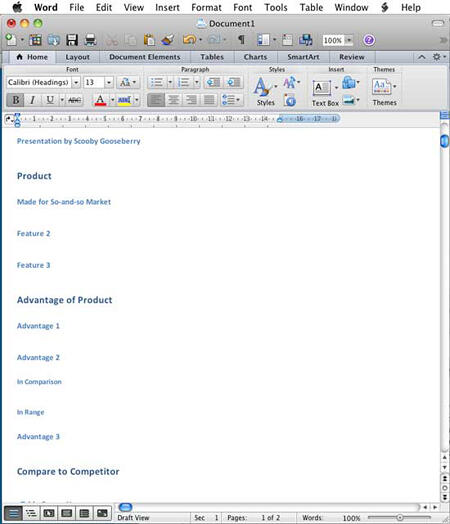The height and width of the screenshot is (524, 450).
Task: Open the Help menu
Action: 411,7
